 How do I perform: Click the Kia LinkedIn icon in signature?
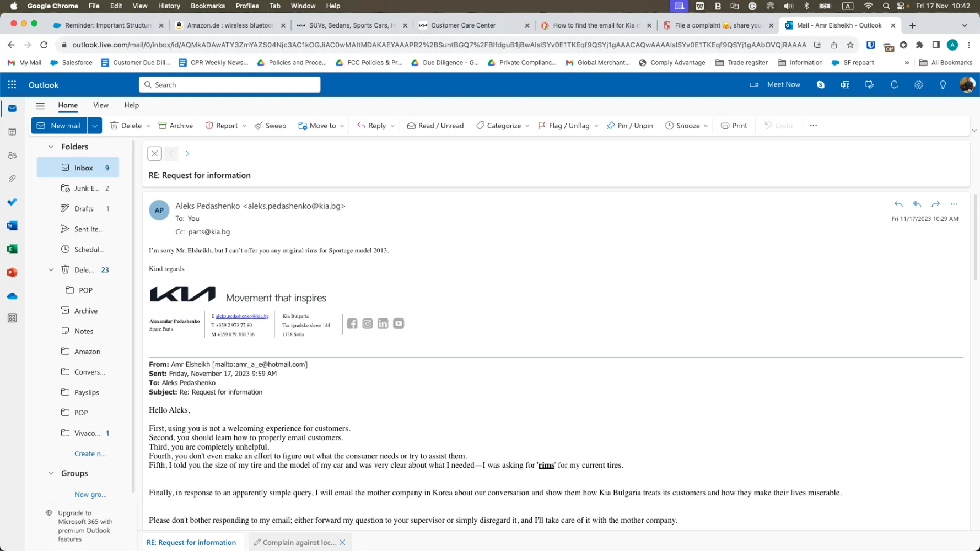pyautogui.click(x=383, y=323)
